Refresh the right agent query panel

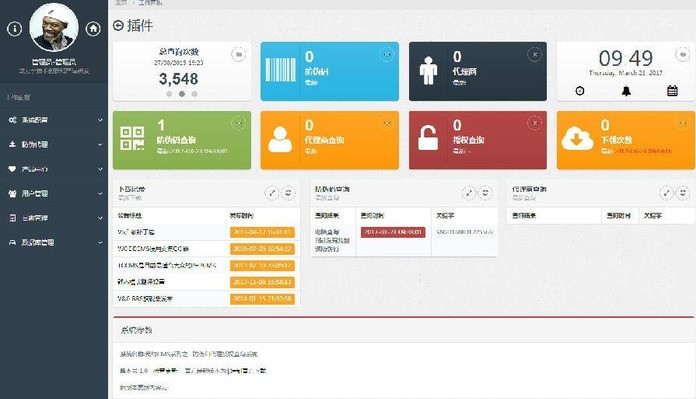tap(683, 193)
